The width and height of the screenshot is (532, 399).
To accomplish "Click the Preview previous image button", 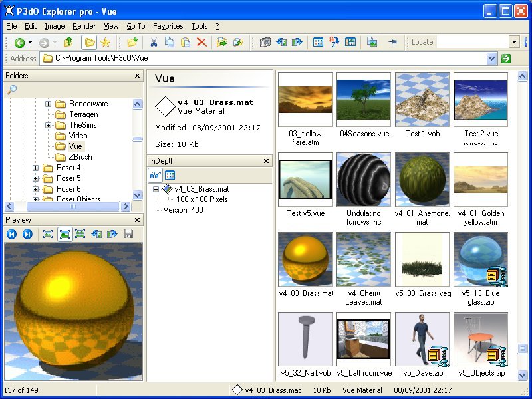I will coord(11,234).
